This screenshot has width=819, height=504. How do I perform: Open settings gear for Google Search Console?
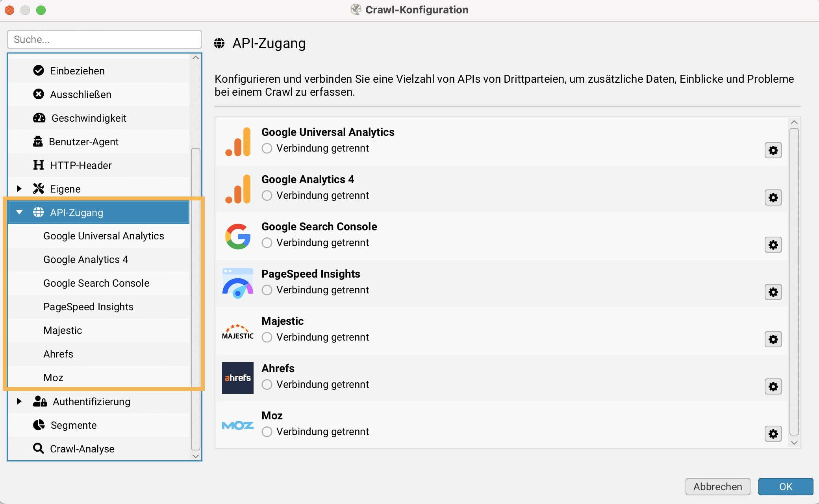(x=773, y=245)
